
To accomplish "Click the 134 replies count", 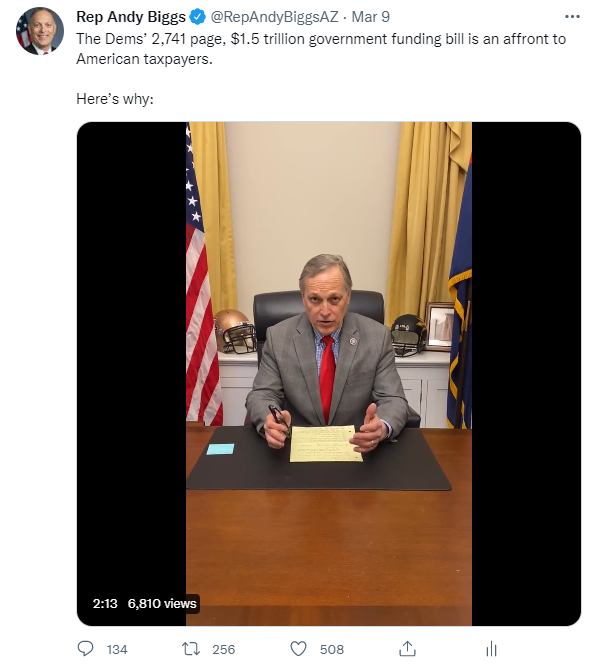I will click(x=117, y=649).
